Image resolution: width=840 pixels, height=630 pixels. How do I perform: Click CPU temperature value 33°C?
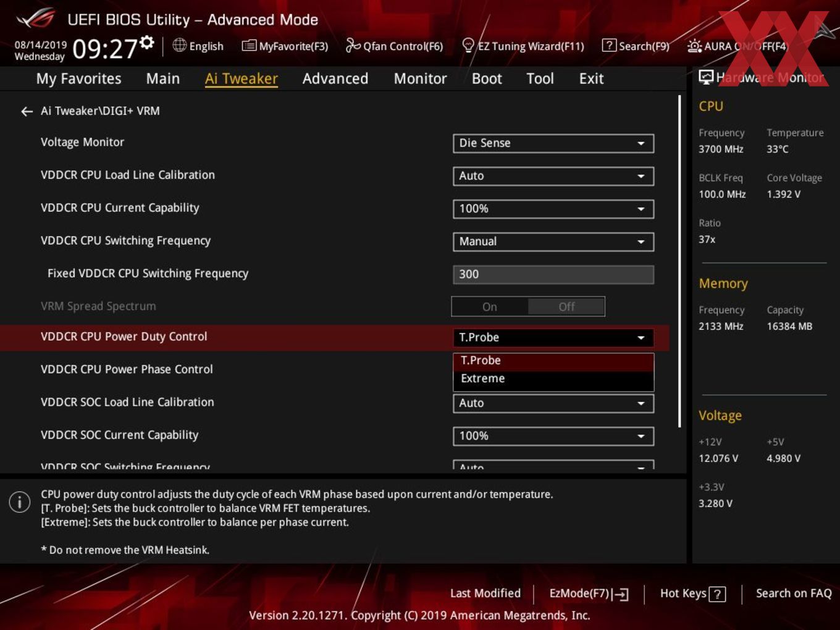[778, 149]
